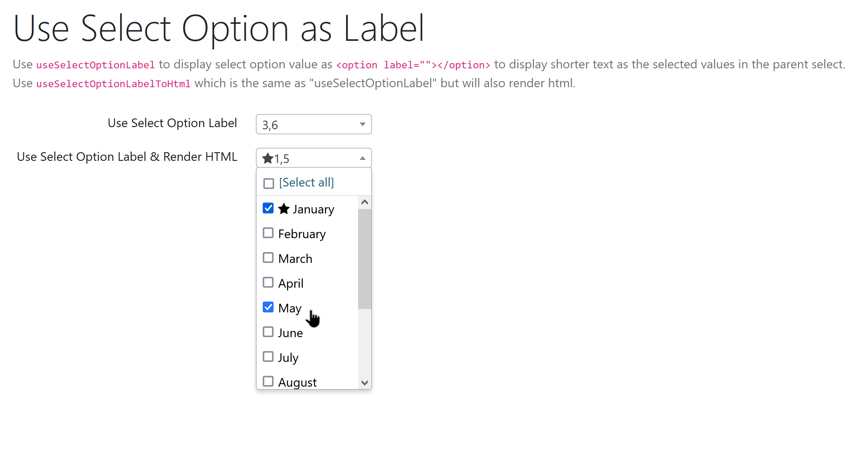Viewport: 868px width, 455px height.
Task: Click the dropdown list scrollbar thumb
Action: click(x=364, y=259)
